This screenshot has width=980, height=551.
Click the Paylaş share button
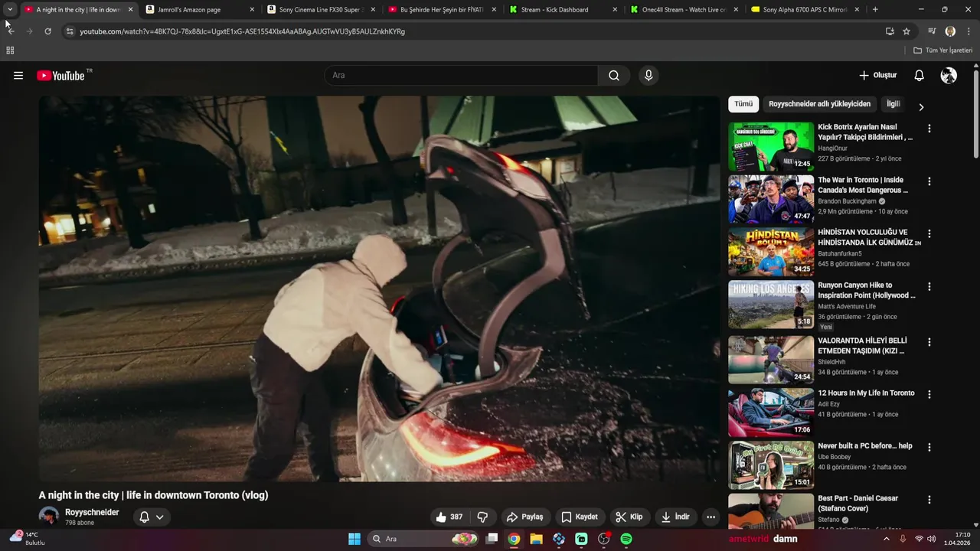(525, 517)
